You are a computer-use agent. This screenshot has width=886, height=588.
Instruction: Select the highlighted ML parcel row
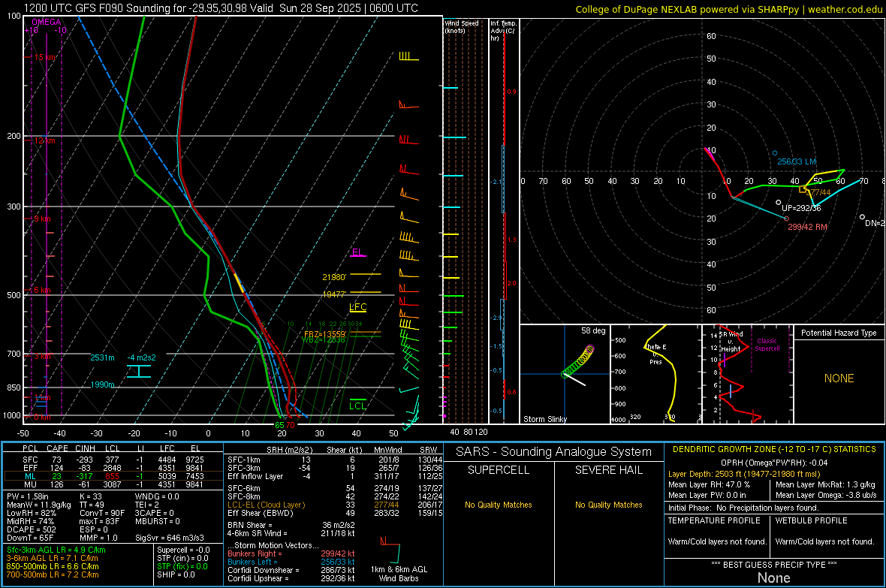tap(113, 476)
